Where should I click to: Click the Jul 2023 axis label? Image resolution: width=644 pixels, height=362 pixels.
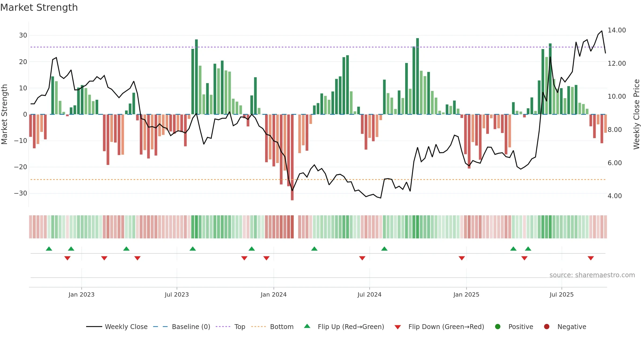click(x=177, y=295)
